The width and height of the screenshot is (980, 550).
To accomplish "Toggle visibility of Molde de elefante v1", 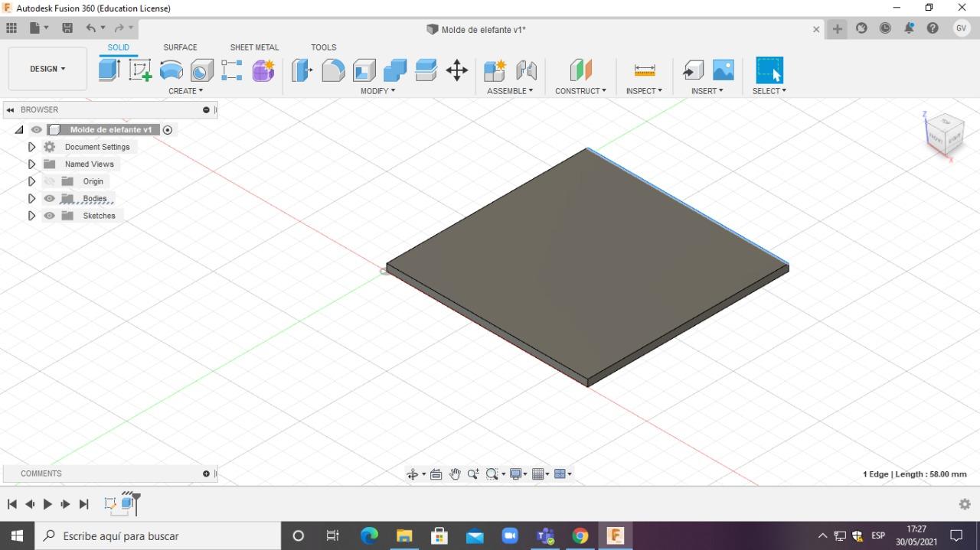I will click(x=36, y=130).
